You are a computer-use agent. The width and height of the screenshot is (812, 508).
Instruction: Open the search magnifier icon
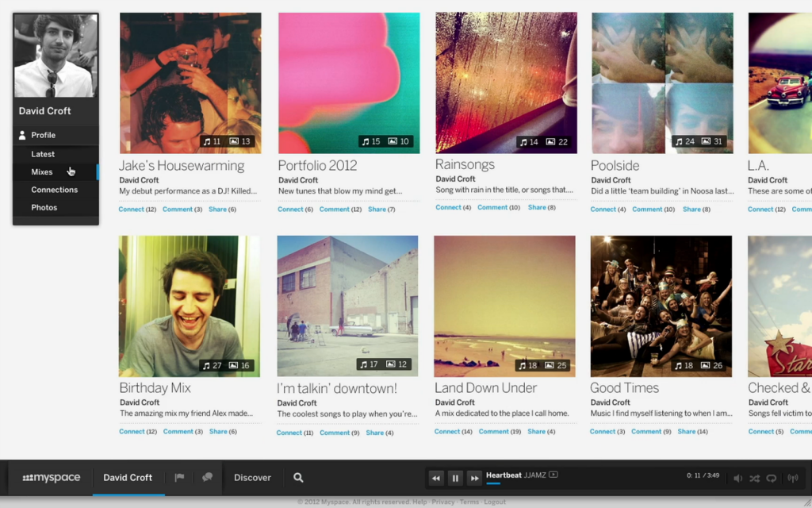click(x=298, y=477)
